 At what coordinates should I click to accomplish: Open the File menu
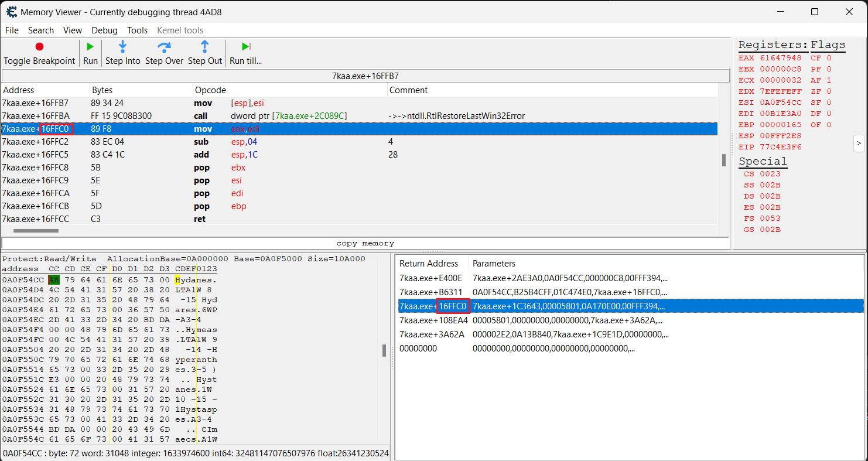tap(12, 30)
